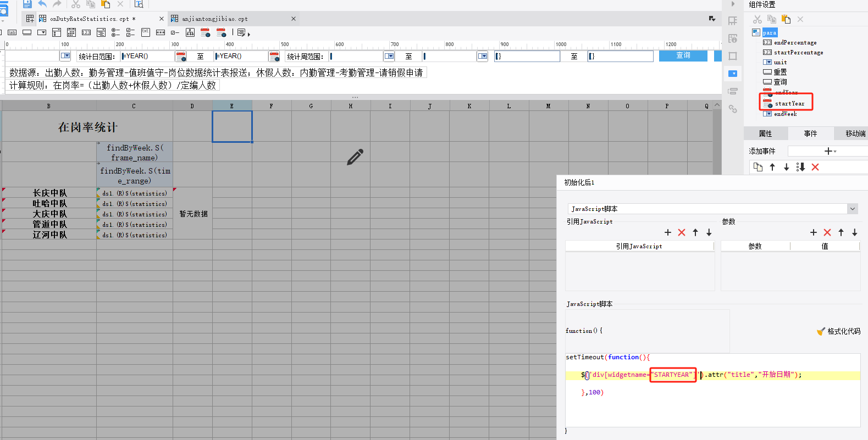Click the sort events icon in event toolbar
868x440 pixels.
pos(800,167)
